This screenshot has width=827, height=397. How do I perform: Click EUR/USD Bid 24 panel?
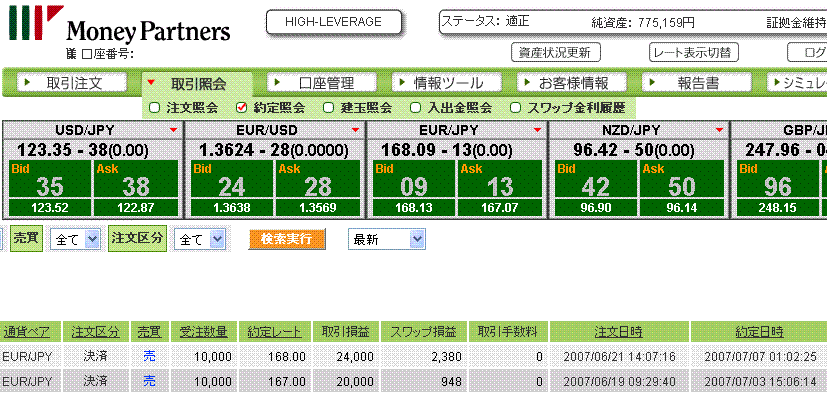coord(232,179)
